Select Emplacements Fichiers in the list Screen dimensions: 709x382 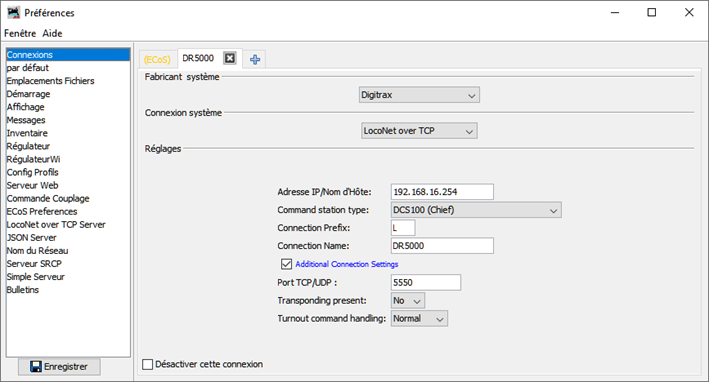point(68,81)
